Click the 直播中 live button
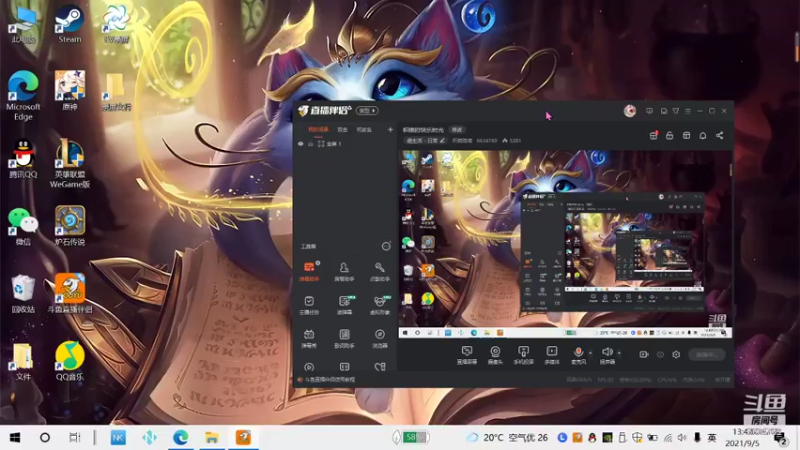 click(707, 354)
